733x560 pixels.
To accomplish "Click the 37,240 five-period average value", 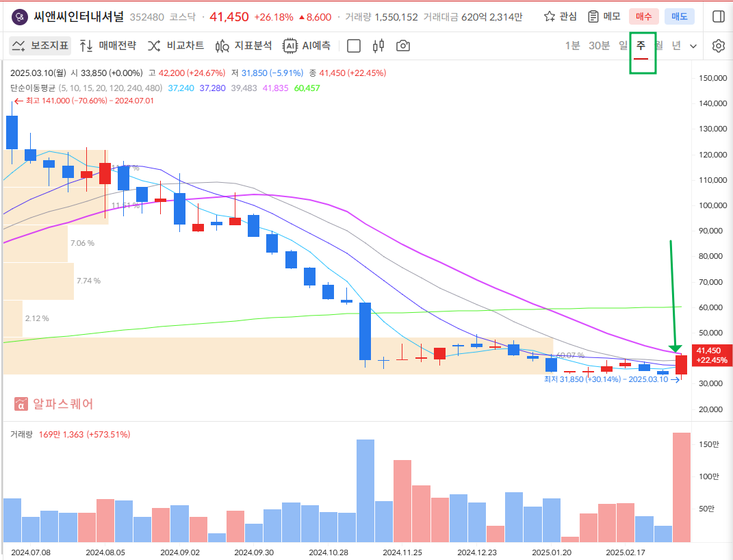I will click(x=181, y=88).
